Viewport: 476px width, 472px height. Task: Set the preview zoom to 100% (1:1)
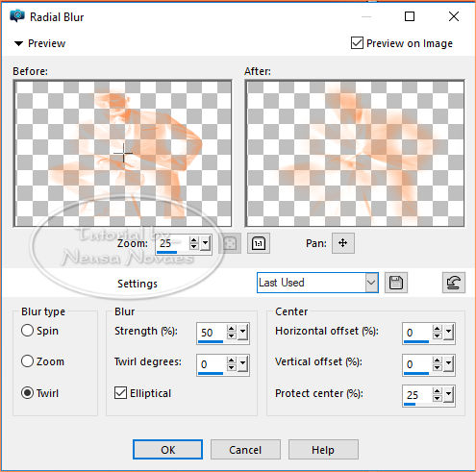point(259,243)
